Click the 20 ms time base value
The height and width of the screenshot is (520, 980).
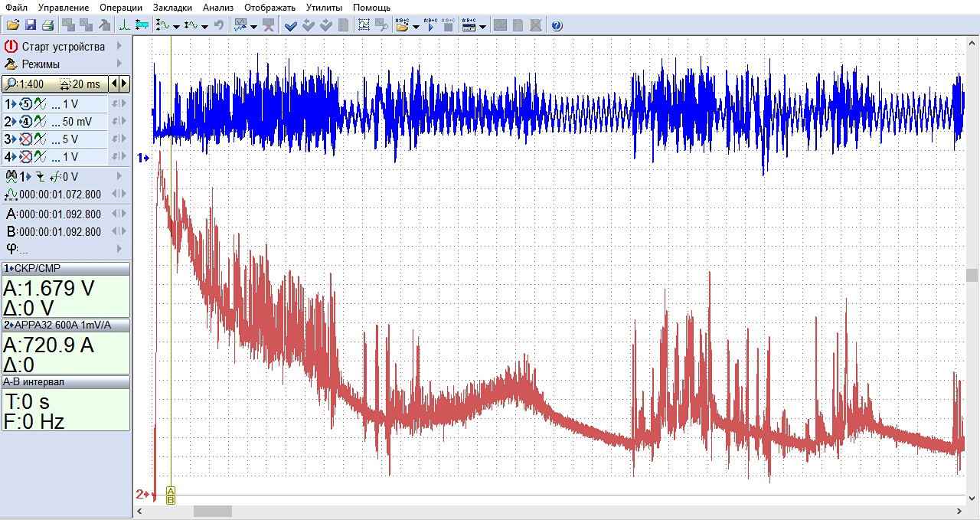86,83
